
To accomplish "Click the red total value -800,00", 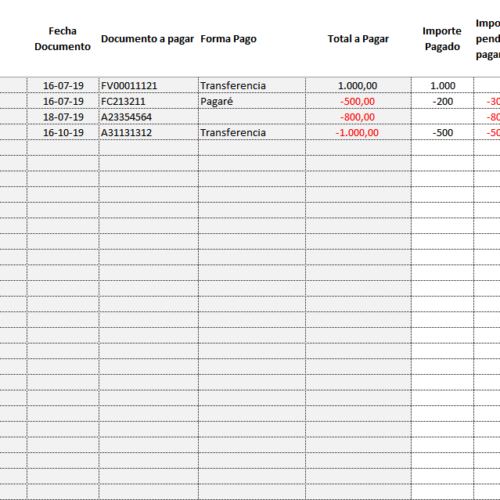I will pos(358,117).
